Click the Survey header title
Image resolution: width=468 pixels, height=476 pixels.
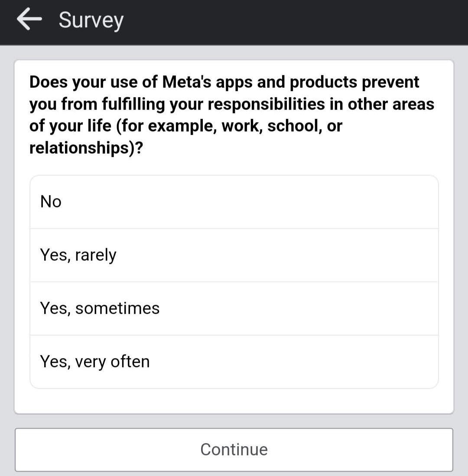pyautogui.click(x=91, y=20)
